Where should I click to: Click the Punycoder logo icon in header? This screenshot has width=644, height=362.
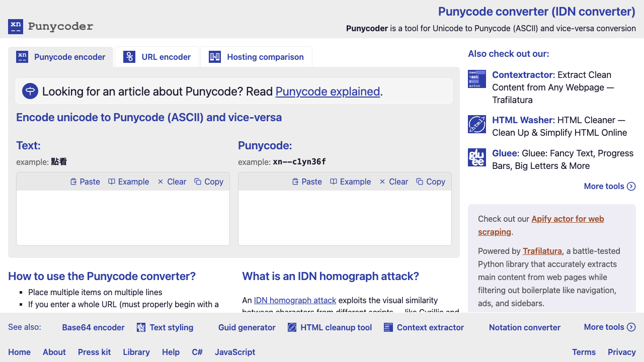pyautogui.click(x=16, y=27)
